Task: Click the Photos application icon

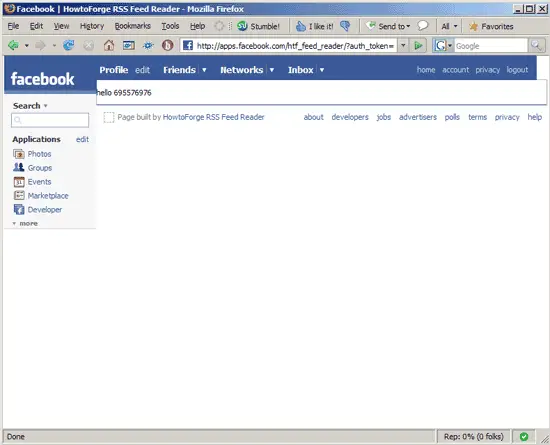Action: coord(19,154)
